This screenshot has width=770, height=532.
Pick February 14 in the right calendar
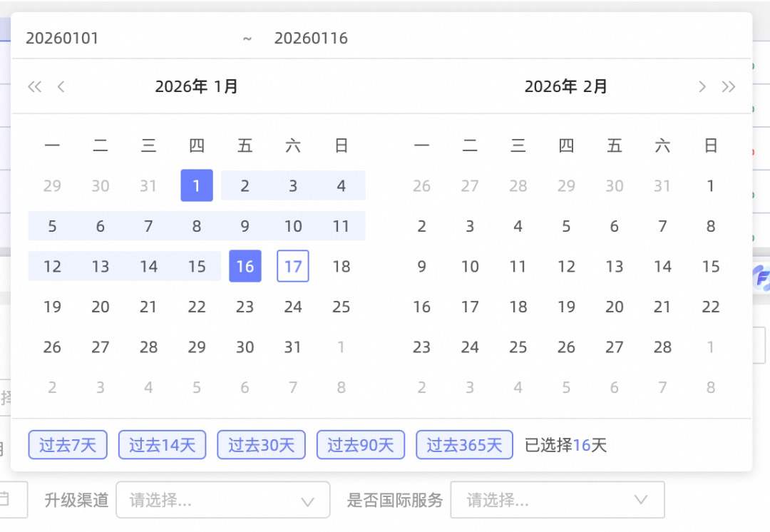pos(662,267)
